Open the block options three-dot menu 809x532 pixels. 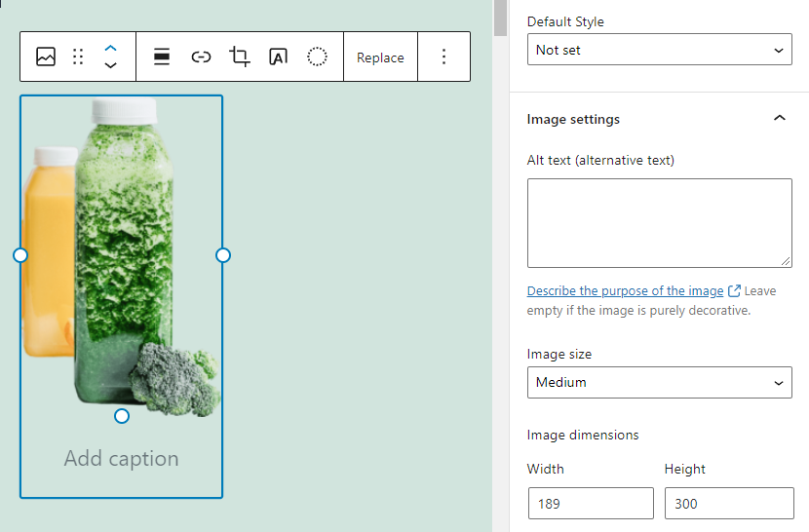click(443, 57)
